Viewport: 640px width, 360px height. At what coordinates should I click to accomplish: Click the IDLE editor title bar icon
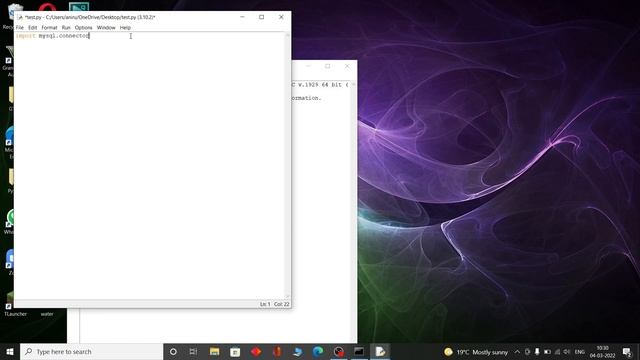(x=20, y=17)
